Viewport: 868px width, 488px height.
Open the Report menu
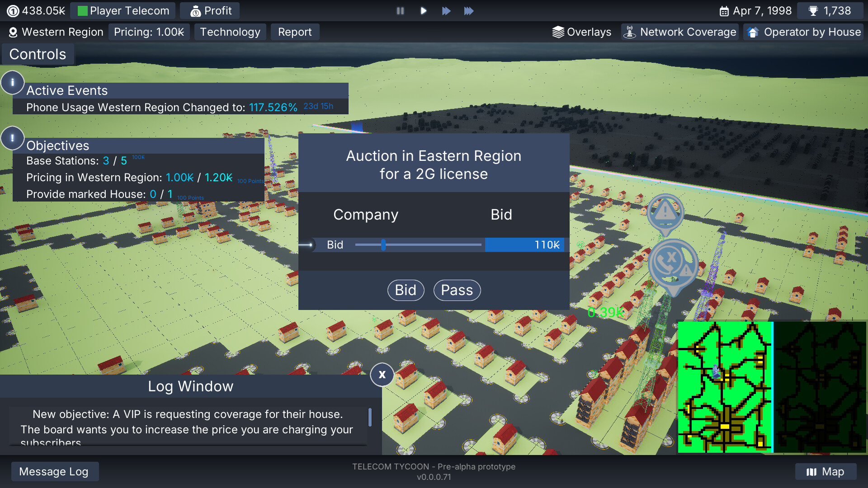point(295,32)
